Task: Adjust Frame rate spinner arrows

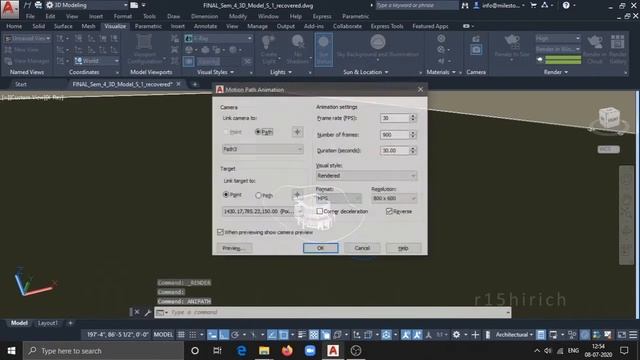Action: 413,118
